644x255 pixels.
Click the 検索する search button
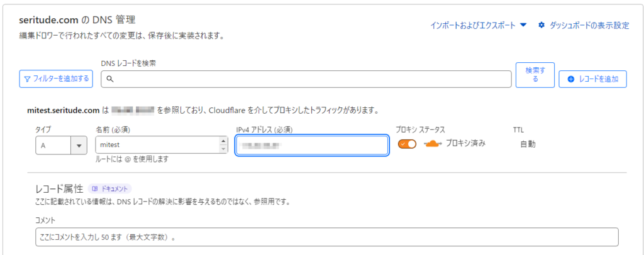535,75
